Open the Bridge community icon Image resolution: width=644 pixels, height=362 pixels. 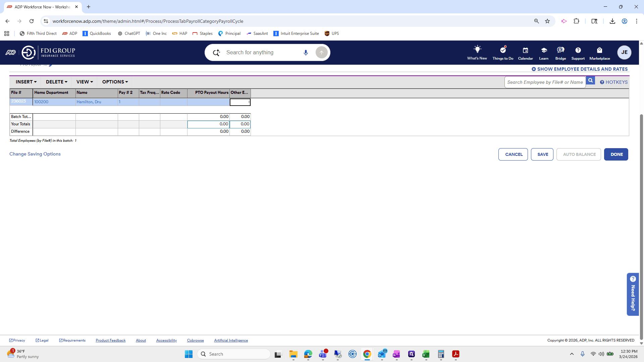click(560, 50)
